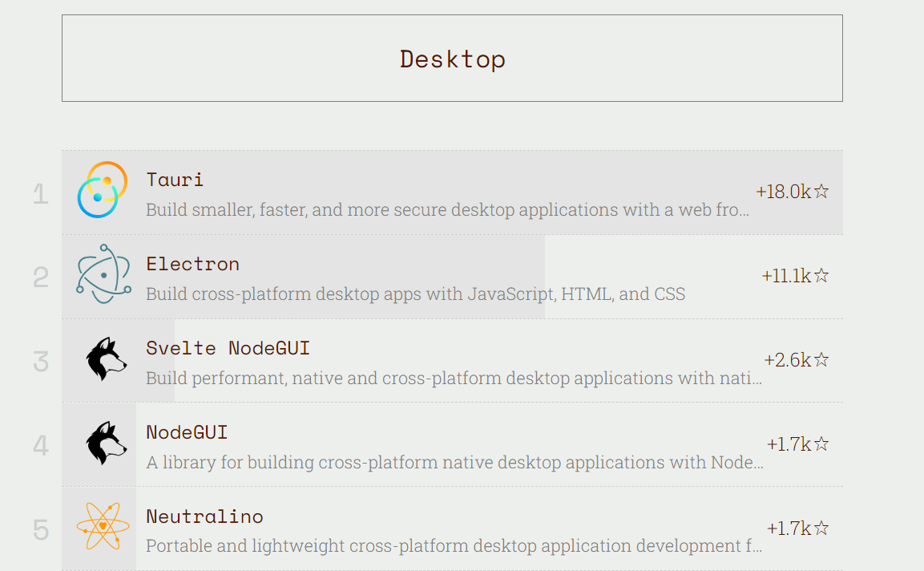This screenshot has width=924, height=571.
Task: Toggle the star on the Svelte NodeGUI row
Action: 821,359
